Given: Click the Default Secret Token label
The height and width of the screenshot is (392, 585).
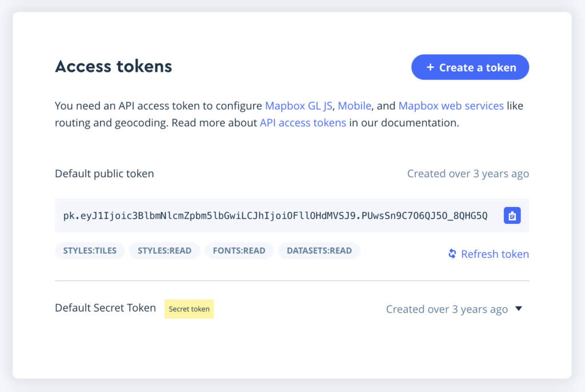Looking at the screenshot, I should pyautogui.click(x=105, y=308).
